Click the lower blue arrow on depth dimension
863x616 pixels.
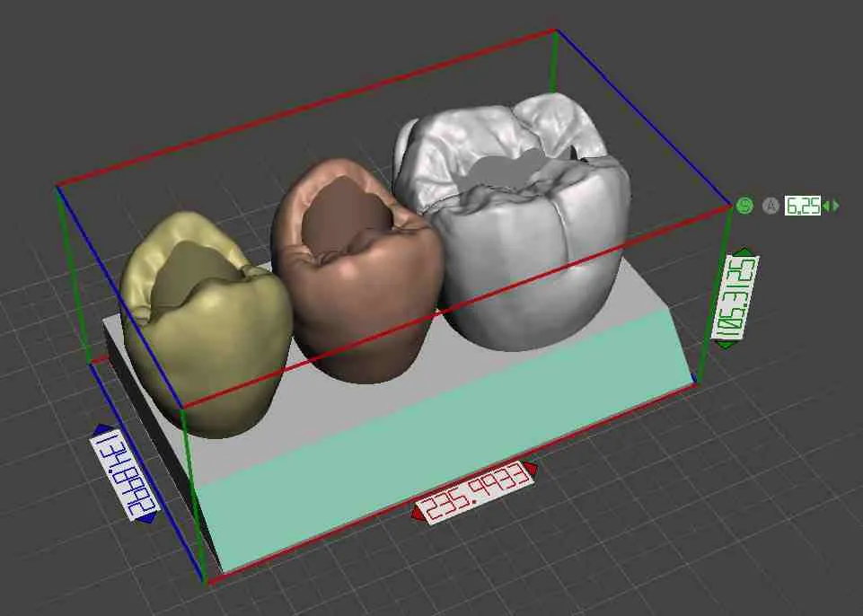[146, 517]
